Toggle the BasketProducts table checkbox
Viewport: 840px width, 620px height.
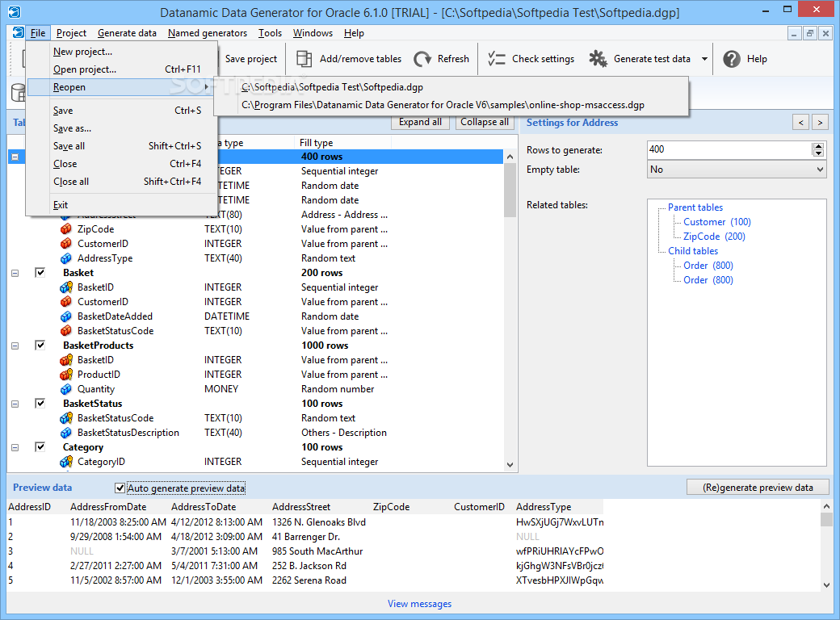click(40, 345)
